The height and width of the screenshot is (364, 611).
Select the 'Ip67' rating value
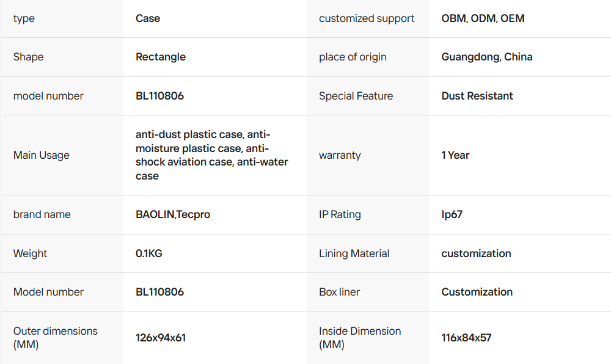pos(452,214)
